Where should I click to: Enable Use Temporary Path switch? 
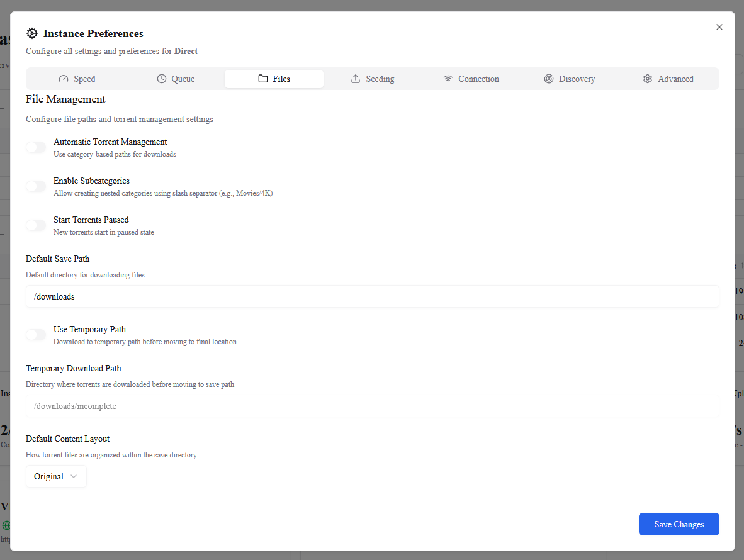[x=36, y=335]
